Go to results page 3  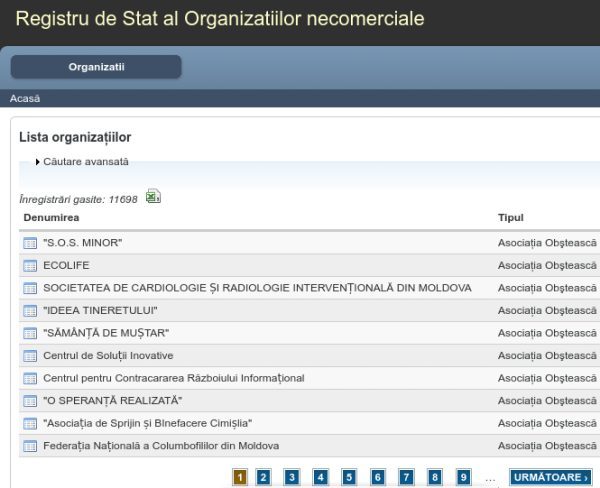pos(292,477)
